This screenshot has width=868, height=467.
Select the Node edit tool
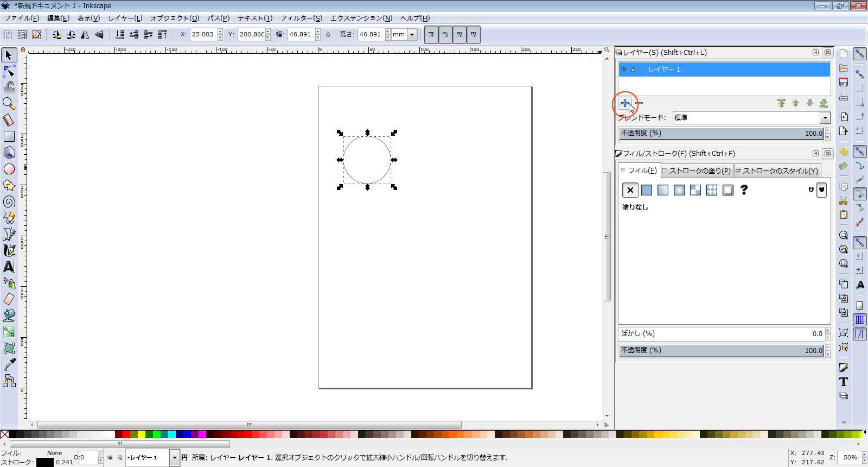point(9,71)
